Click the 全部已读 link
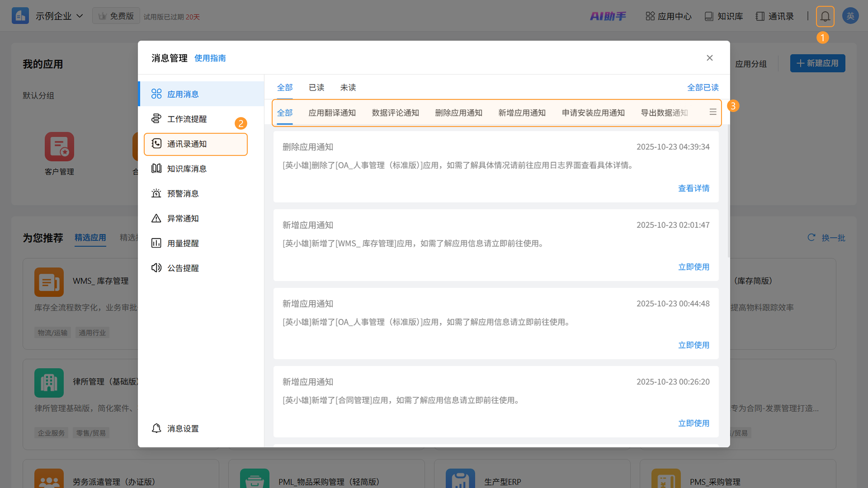 [x=703, y=88]
